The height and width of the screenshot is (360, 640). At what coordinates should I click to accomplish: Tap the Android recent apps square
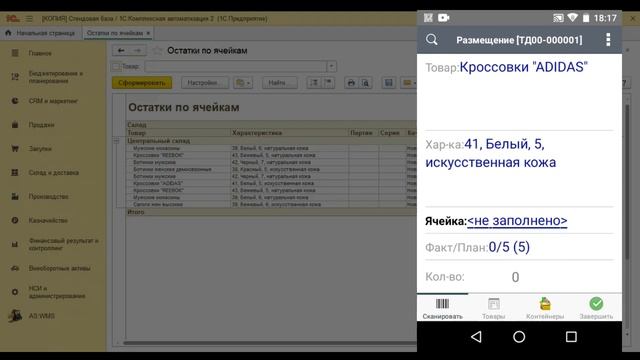coord(571,337)
